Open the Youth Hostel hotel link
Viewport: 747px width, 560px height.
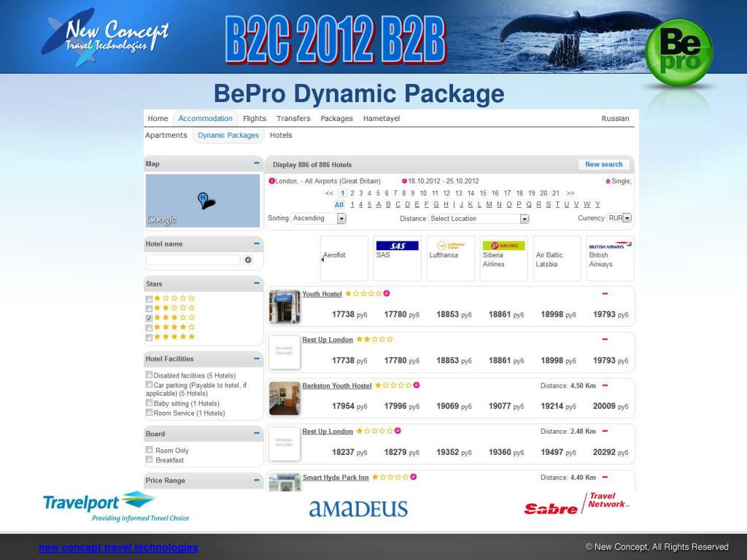[322, 294]
